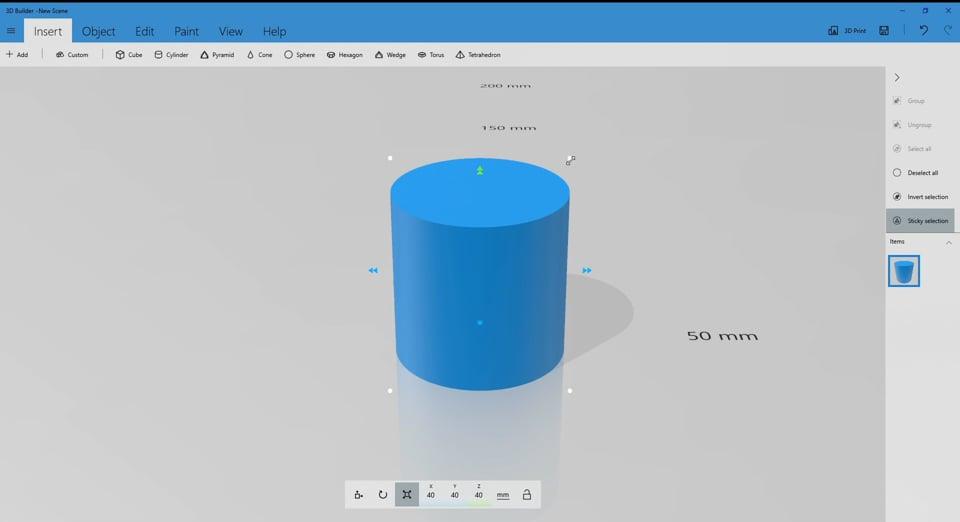Click the green up arrow handle on cylinder
The image size is (960, 522).
tap(480, 170)
